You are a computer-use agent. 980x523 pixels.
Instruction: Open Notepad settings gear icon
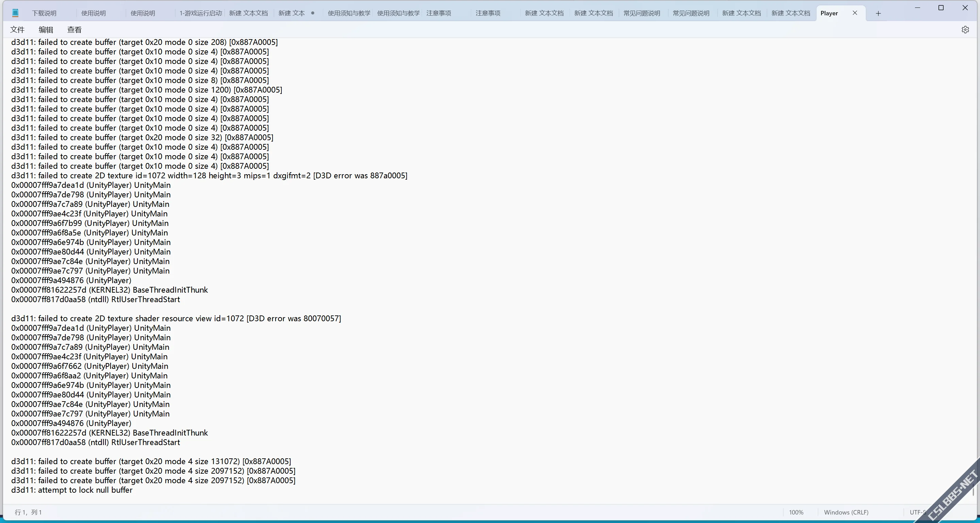[965, 30]
